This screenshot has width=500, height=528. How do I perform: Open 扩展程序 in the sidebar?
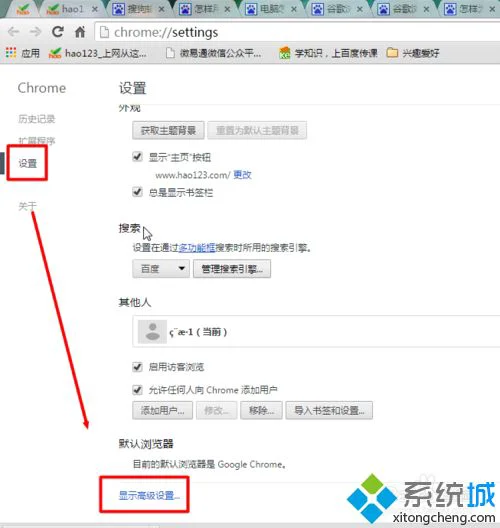pyautogui.click(x=37, y=141)
